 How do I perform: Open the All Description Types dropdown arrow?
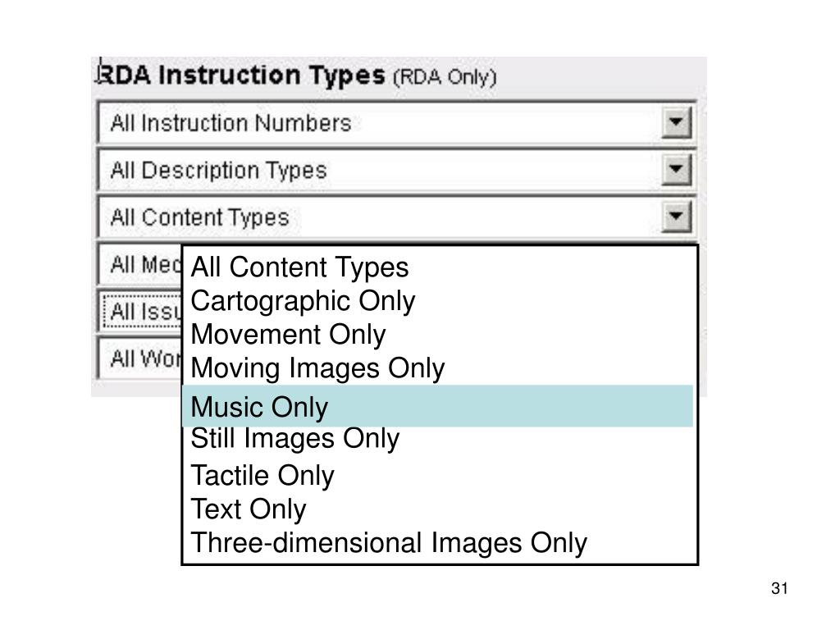point(677,169)
